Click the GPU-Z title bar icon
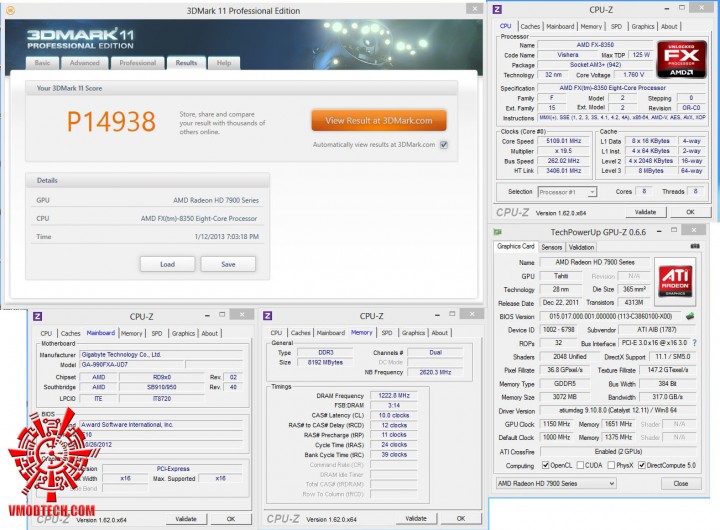The image size is (720, 530). point(497,232)
